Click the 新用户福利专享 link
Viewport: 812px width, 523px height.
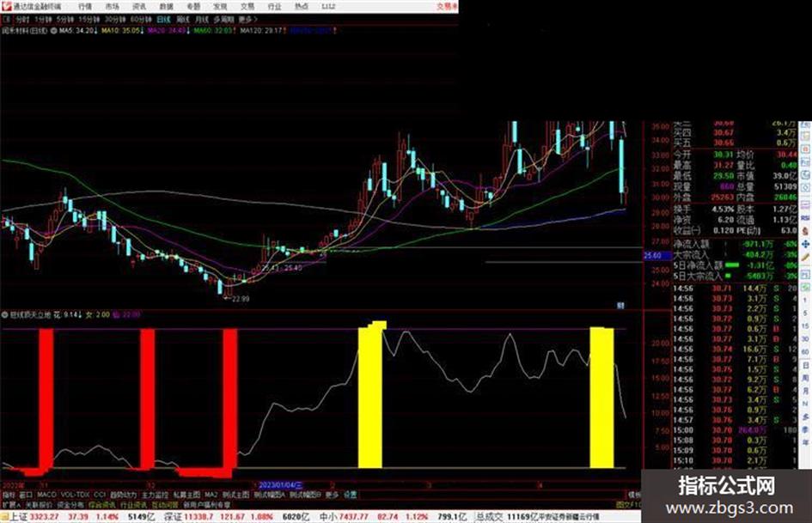206,504
